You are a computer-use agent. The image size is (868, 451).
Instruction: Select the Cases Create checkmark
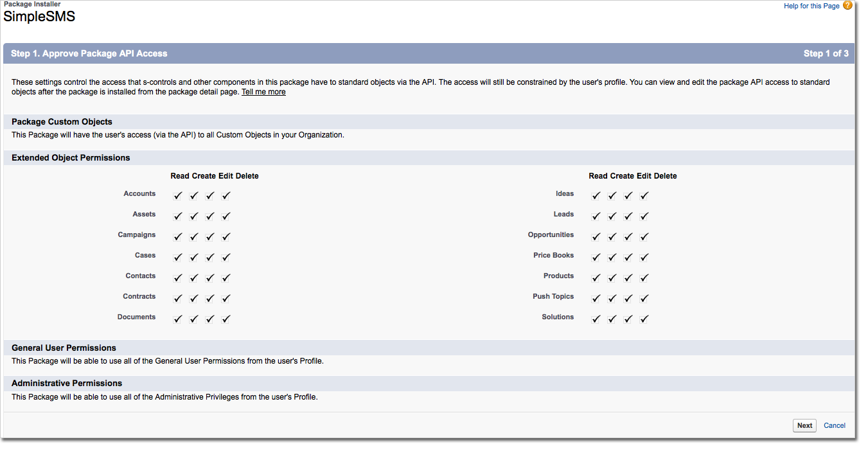[x=194, y=257]
